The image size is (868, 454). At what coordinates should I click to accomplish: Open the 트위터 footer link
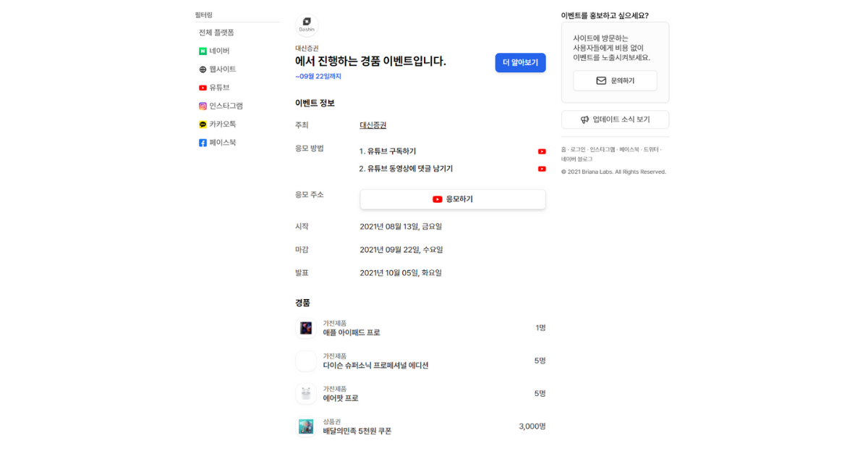point(651,150)
